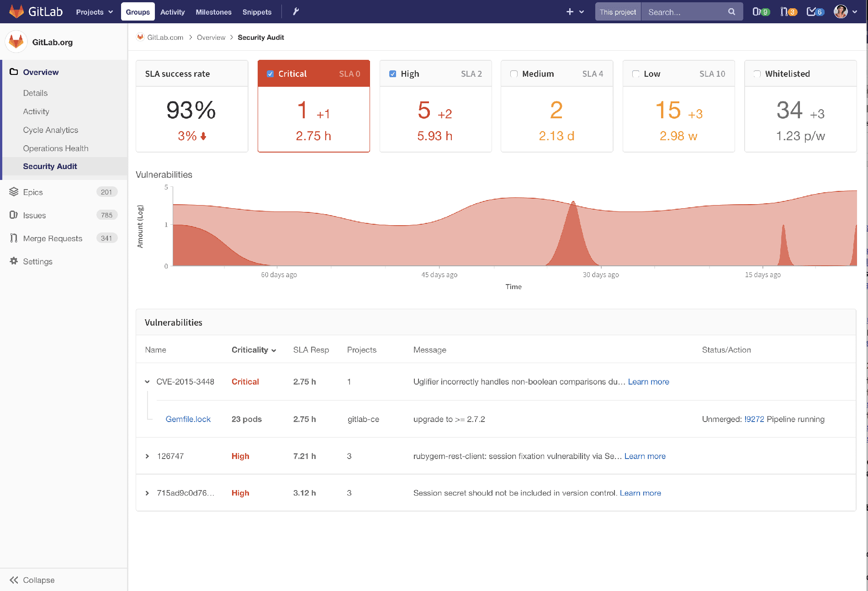Click the red down arrow beside 3%
Image resolution: width=868 pixels, height=591 pixels.
point(203,136)
